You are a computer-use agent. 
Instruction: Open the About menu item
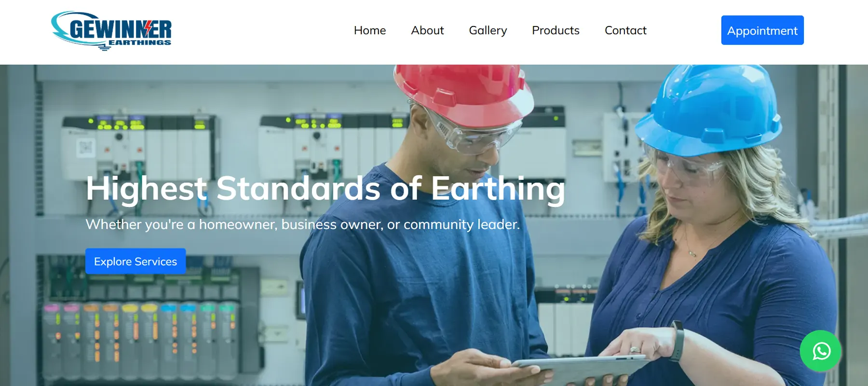tap(427, 30)
